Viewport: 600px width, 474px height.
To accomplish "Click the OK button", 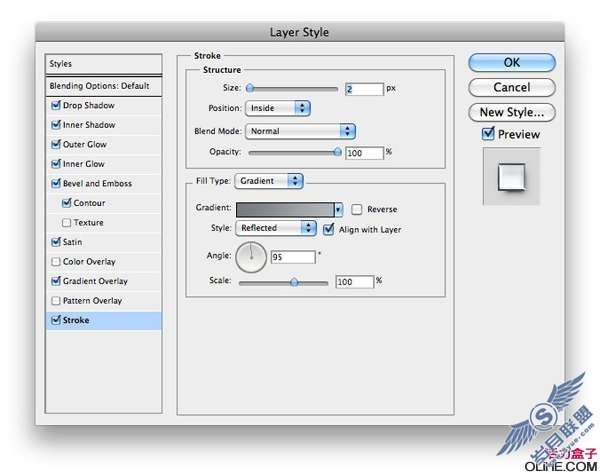I will [512, 62].
